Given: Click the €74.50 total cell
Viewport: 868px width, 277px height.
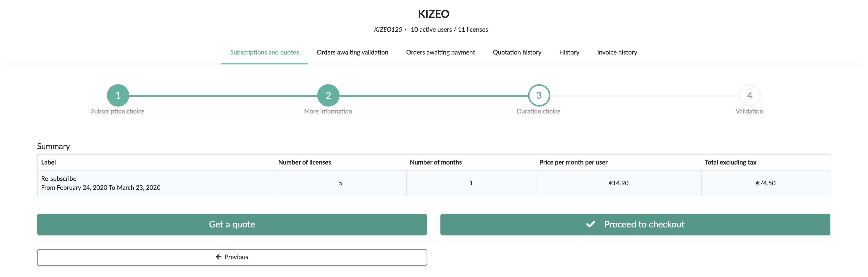Looking at the screenshot, I should click(765, 183).
